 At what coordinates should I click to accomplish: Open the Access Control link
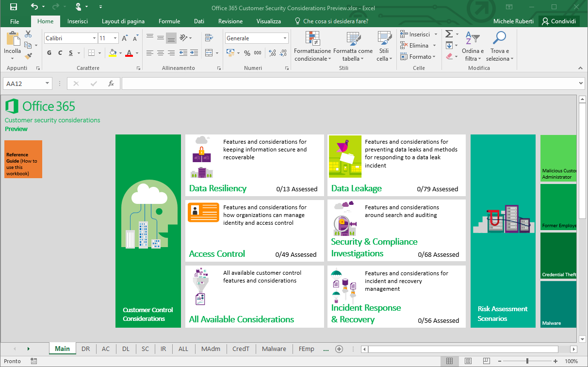(x=217, y=253)
